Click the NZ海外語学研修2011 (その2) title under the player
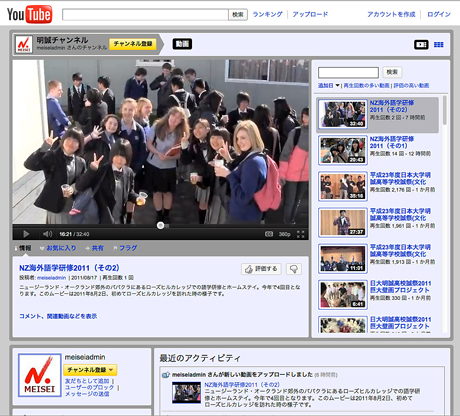460x416 pixels. click(69, 268)
